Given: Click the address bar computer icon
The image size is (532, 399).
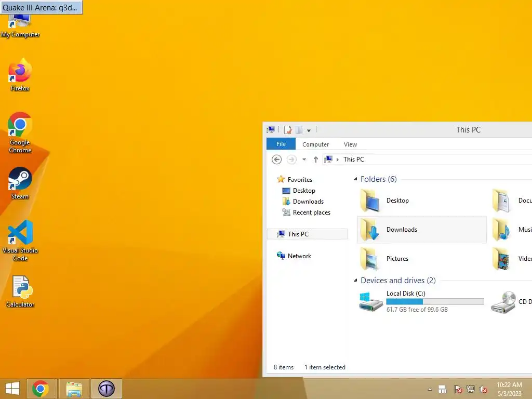Looking at the screenshot, I should (328, 159).
